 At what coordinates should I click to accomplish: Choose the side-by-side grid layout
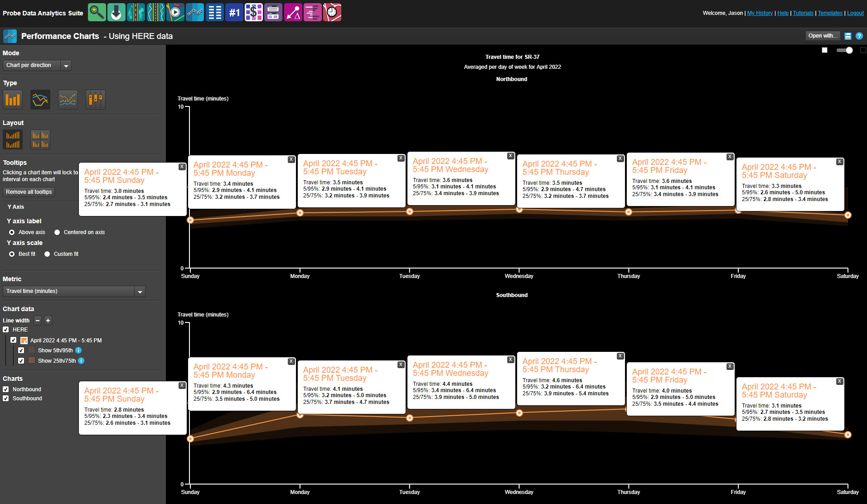coord(40,139)
